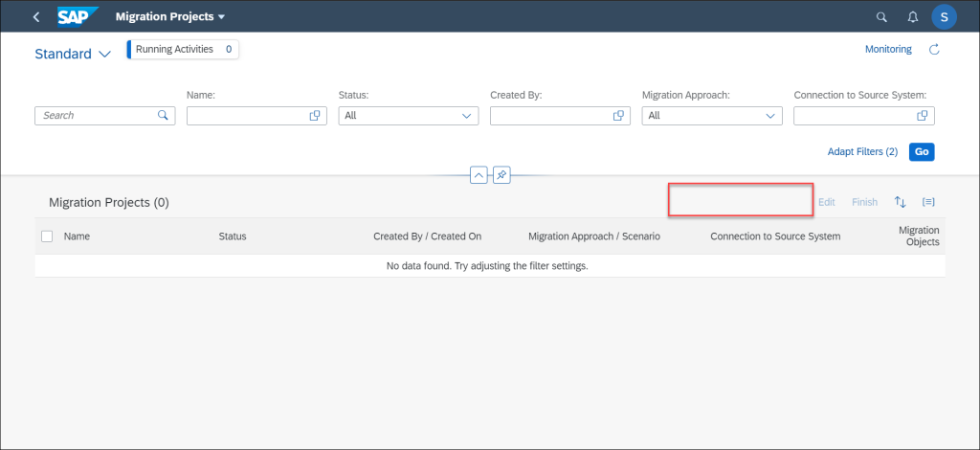The image size is (980, 450).
Task: Click Migration Objects column header
Action: click(x=919, y=236)
